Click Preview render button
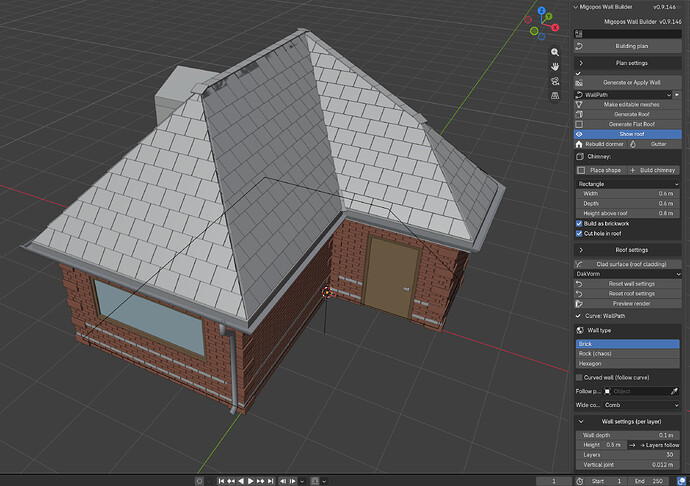The image size is (690, 486). pos(628,303)
